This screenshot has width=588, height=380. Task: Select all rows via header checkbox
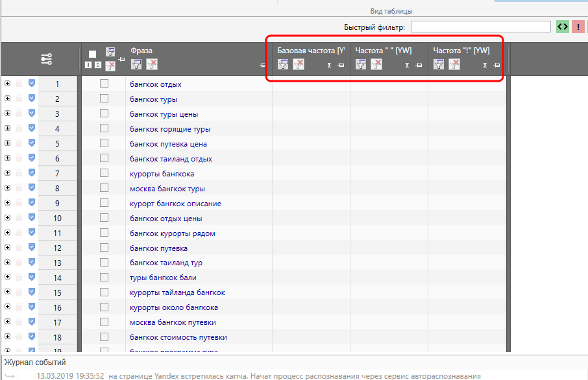pos(92,54)
